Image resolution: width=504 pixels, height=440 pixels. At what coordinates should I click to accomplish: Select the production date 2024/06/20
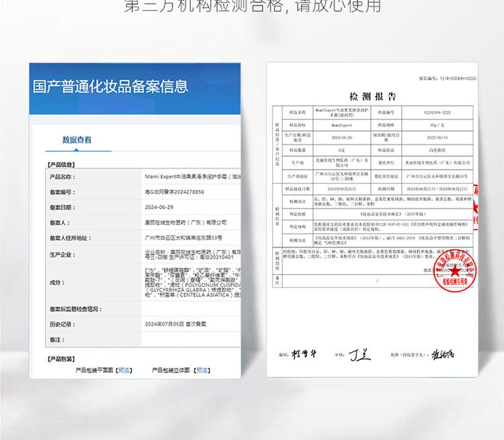click(341, 138)
